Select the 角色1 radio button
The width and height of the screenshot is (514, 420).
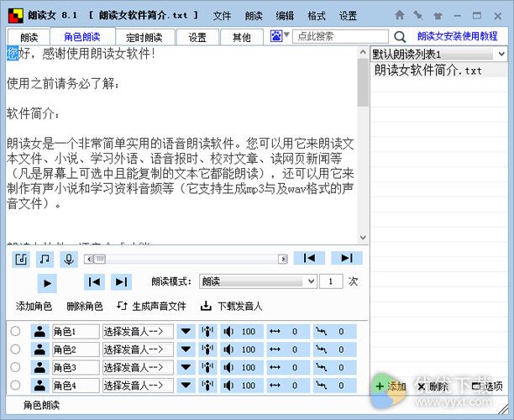(x=15, y=331)
